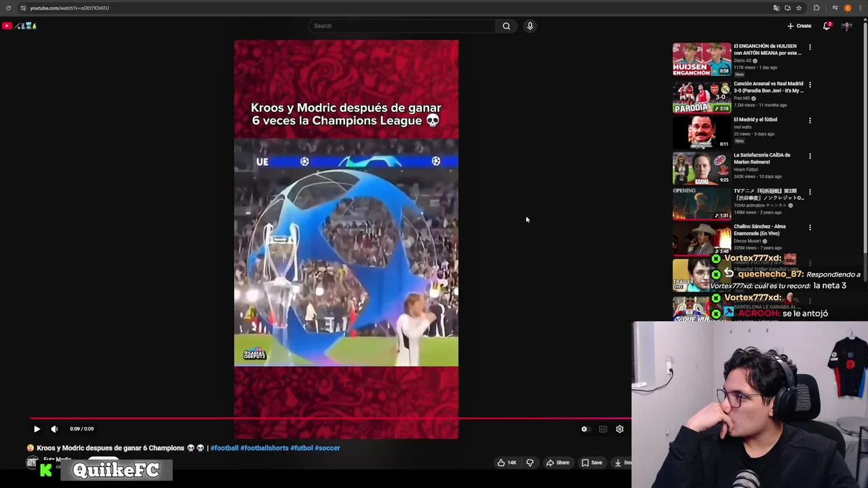Open the KARMA Marion Reimers thumbnail

pos(702,167)
